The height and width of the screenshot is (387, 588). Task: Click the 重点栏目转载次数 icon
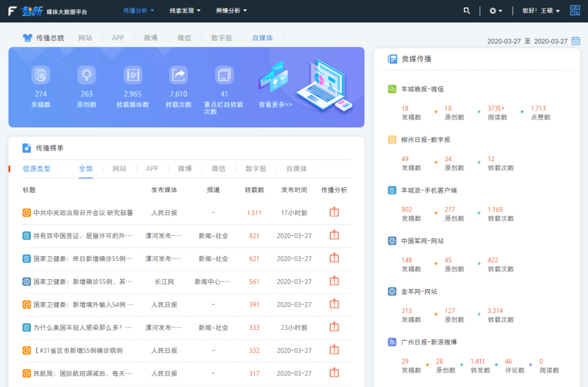pyautogui.click(x=224, y=75)
